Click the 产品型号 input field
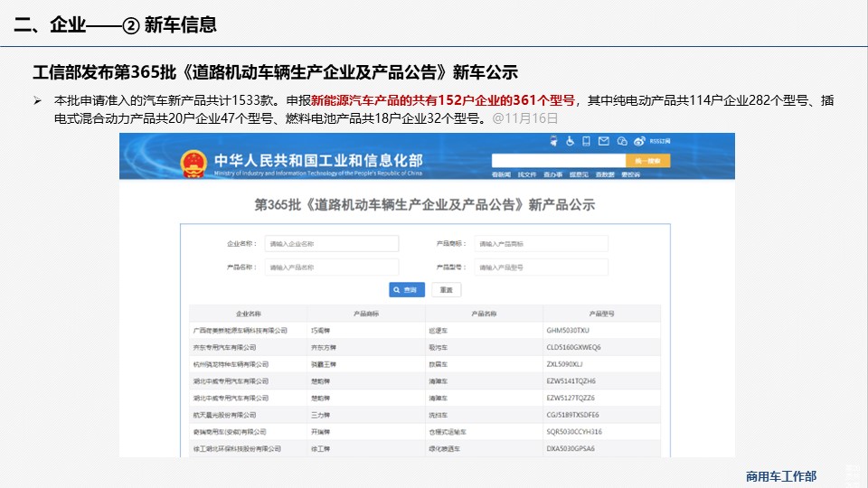This screenshot has width=868, height=488. coord(541,267)
